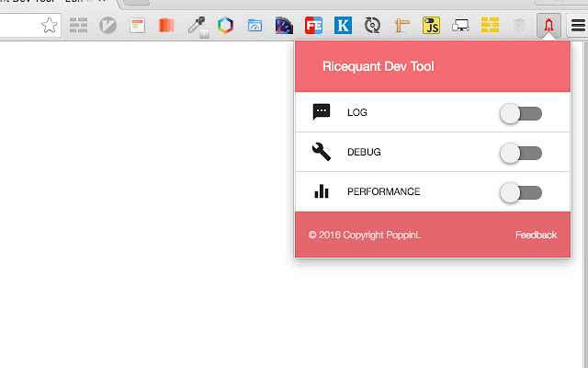Open the ruler measure extension icon
This screenshot has height=368, width=588.
401,26
